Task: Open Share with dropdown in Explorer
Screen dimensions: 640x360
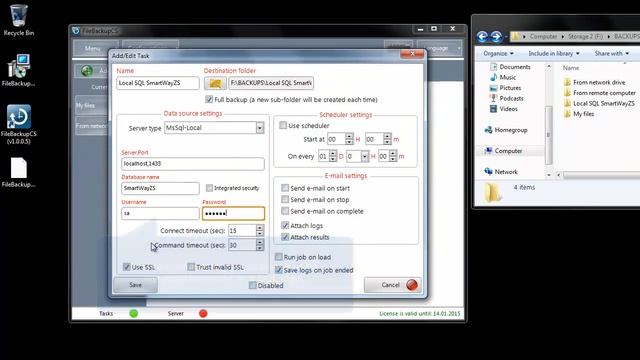Action: tap(611, 53)
